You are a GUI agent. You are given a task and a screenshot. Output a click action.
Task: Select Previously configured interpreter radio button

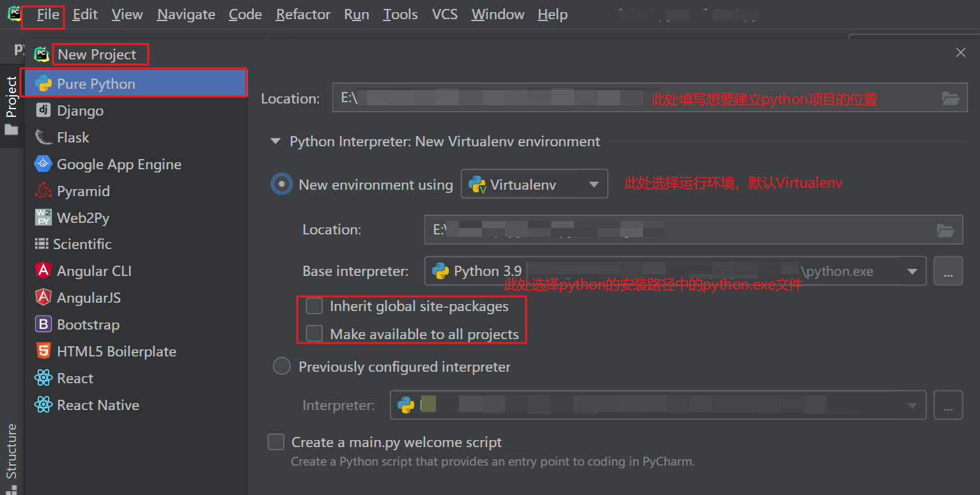pos(282,367)
